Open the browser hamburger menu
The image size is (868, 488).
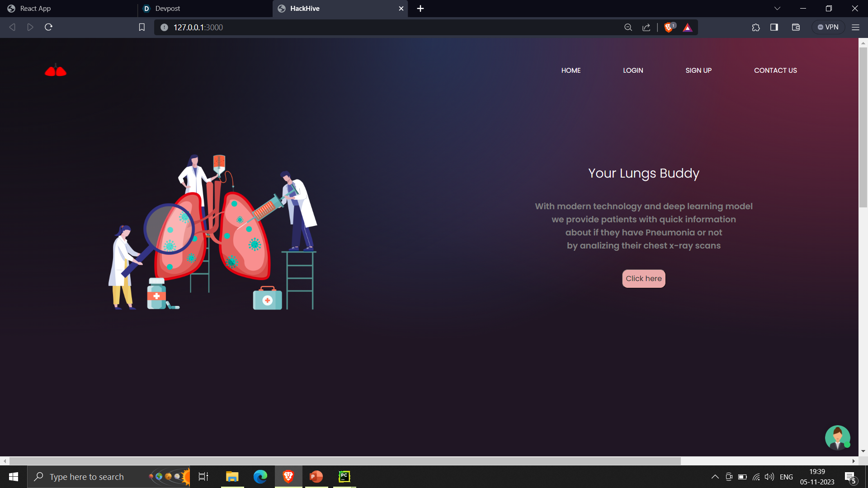point(855,27)
